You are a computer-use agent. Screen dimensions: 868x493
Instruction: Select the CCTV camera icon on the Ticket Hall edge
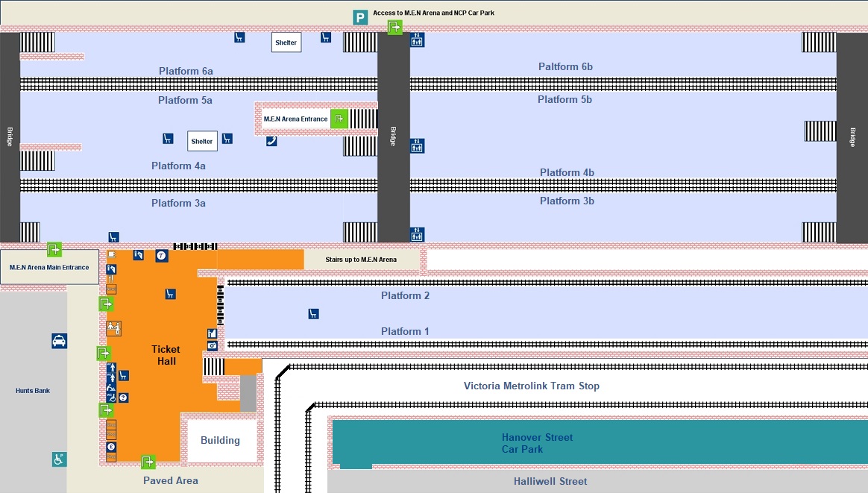212,345
